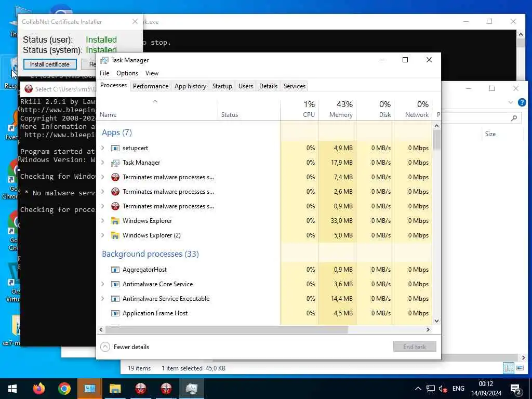Sort processes by Memory column
The height and width of the screenshot is (399, 532).
(x=337, y=109)
